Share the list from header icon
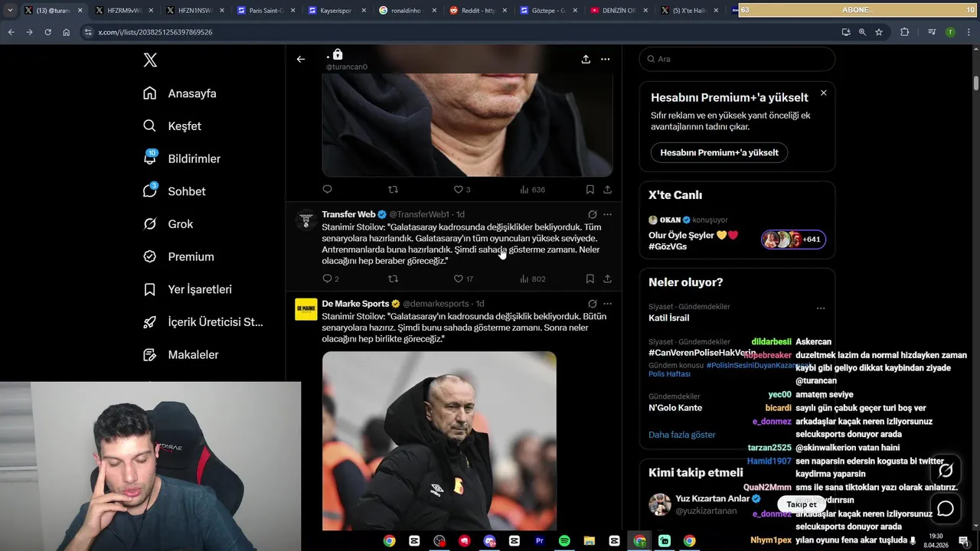 pos(586,59)
